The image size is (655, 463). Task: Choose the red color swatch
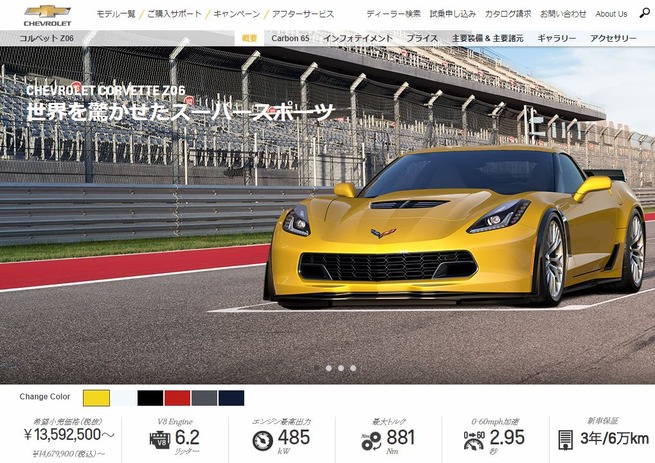(x=177, y=398)
